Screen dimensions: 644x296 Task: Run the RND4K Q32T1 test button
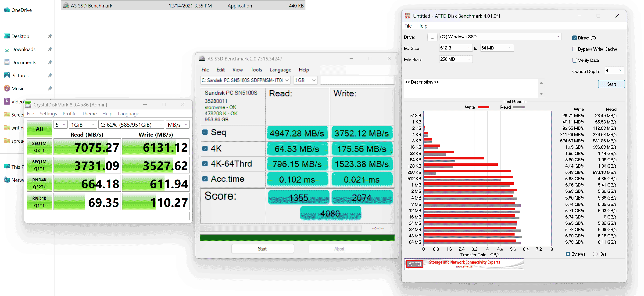[x=39, y=183]
